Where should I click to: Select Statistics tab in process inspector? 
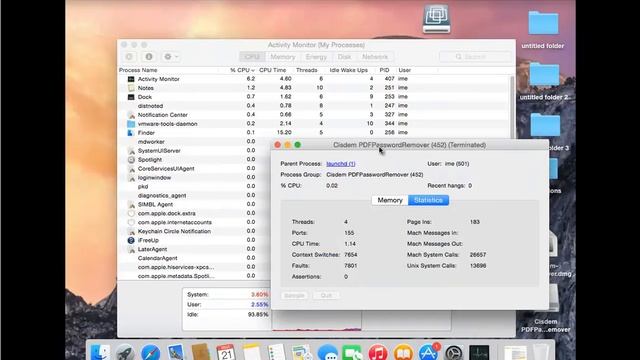pyautogui.click(x=428, y=200)
